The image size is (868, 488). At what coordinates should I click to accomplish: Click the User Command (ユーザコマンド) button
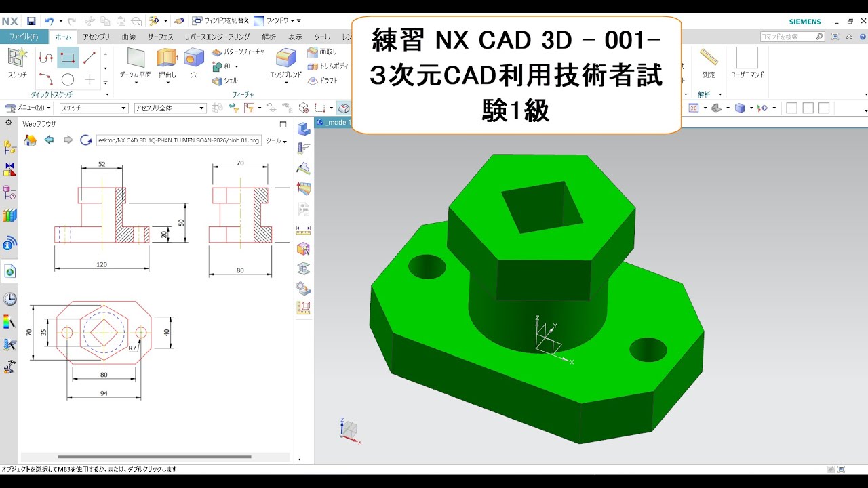pos(747,62)
